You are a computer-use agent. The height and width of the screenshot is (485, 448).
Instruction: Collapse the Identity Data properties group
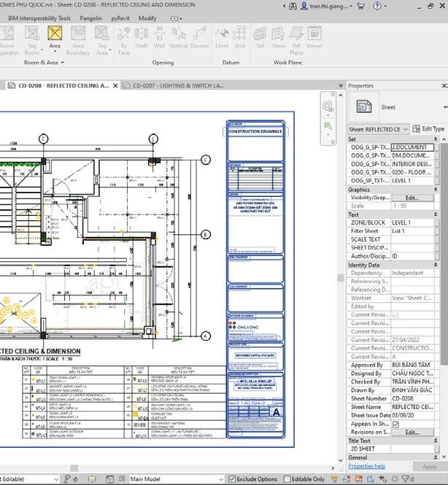coord(436,265)
